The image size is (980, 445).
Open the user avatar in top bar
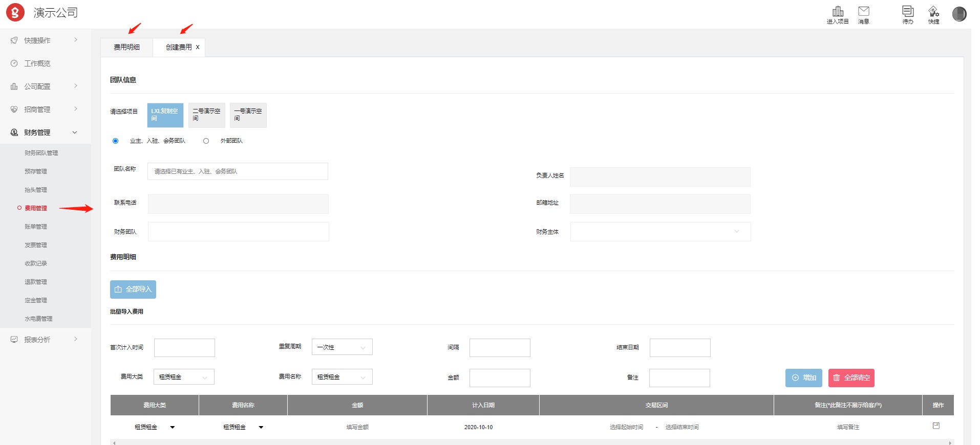(x=959, y=14)
